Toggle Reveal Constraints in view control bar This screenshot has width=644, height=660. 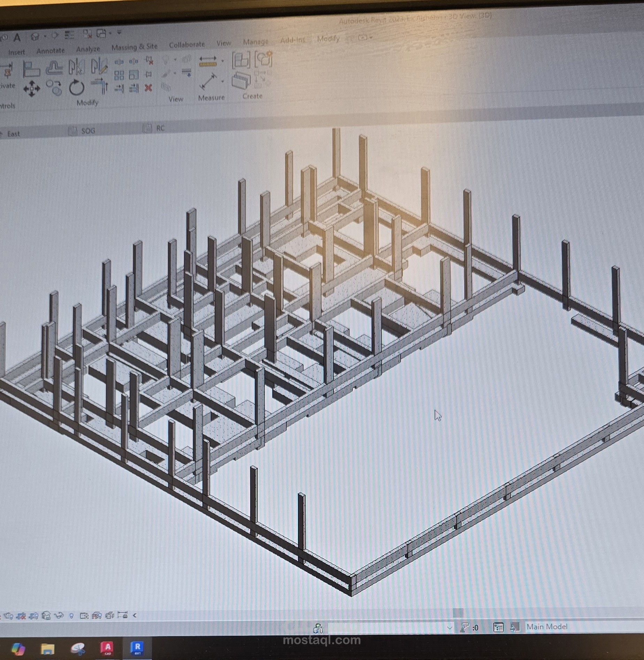123,615
